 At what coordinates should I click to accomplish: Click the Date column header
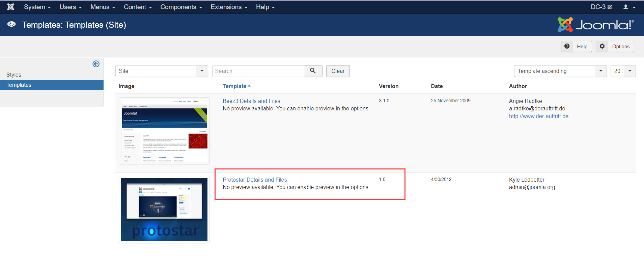pyautogui.click(x=437, y=86)
